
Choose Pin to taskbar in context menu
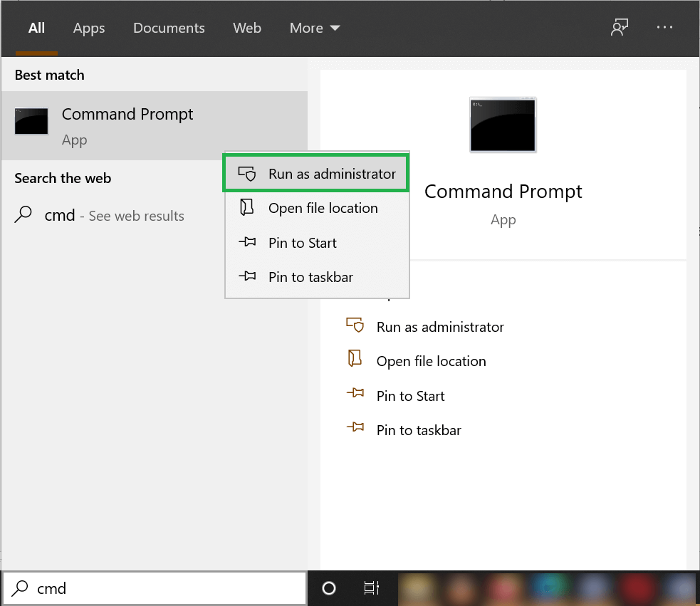point(317,277)
